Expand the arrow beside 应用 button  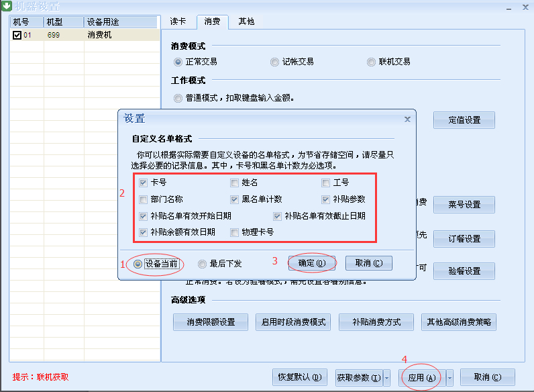tap(449, 378)
